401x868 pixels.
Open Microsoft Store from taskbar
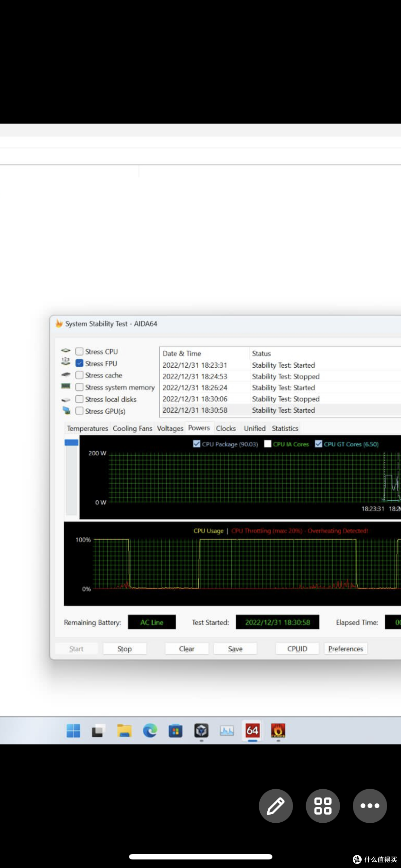(x=175, y=731)
